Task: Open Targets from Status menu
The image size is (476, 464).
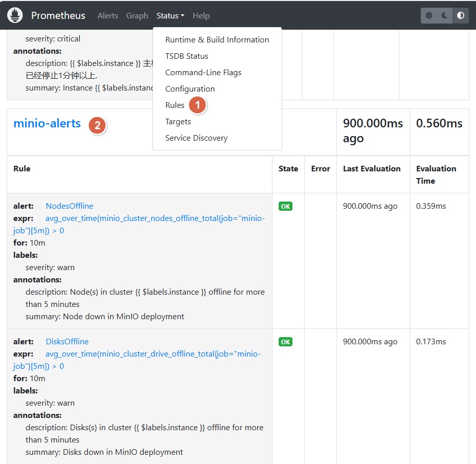Action: point(217,122)
